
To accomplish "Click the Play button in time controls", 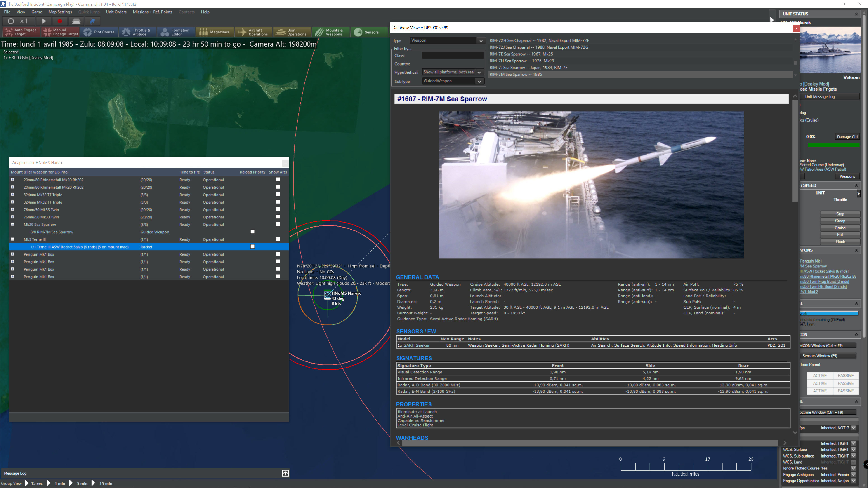I will tap(44, 21).
